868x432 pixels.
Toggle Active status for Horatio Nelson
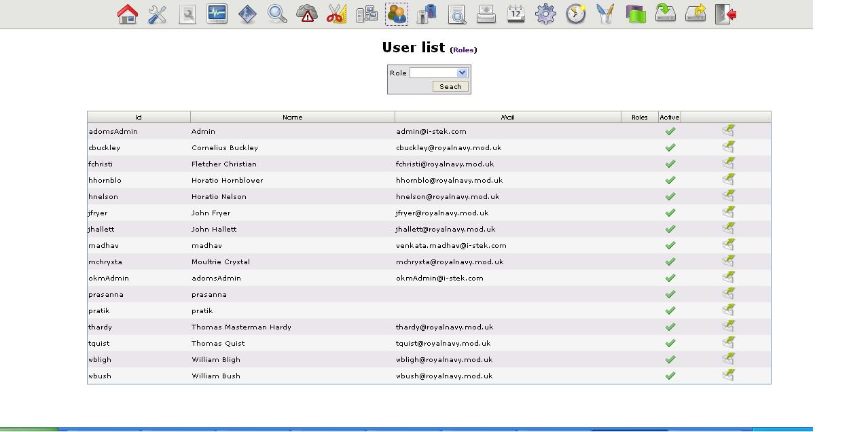pos(670,196)
